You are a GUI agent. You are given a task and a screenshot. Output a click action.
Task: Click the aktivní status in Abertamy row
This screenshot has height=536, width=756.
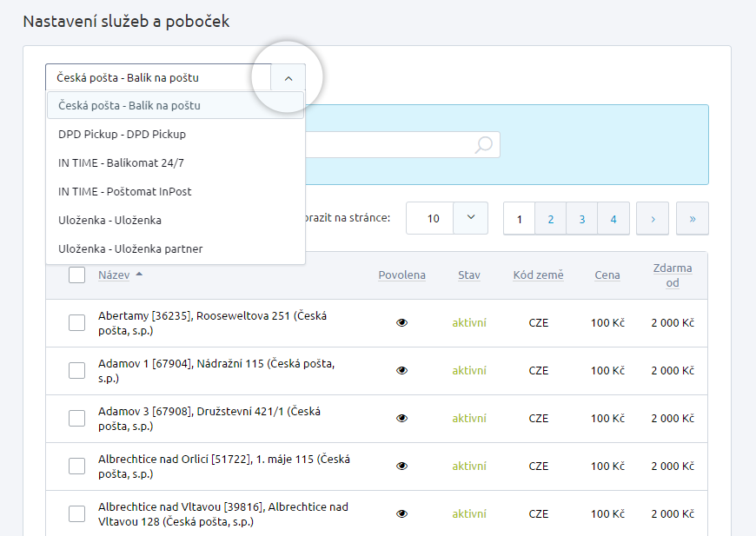point(469,322)
